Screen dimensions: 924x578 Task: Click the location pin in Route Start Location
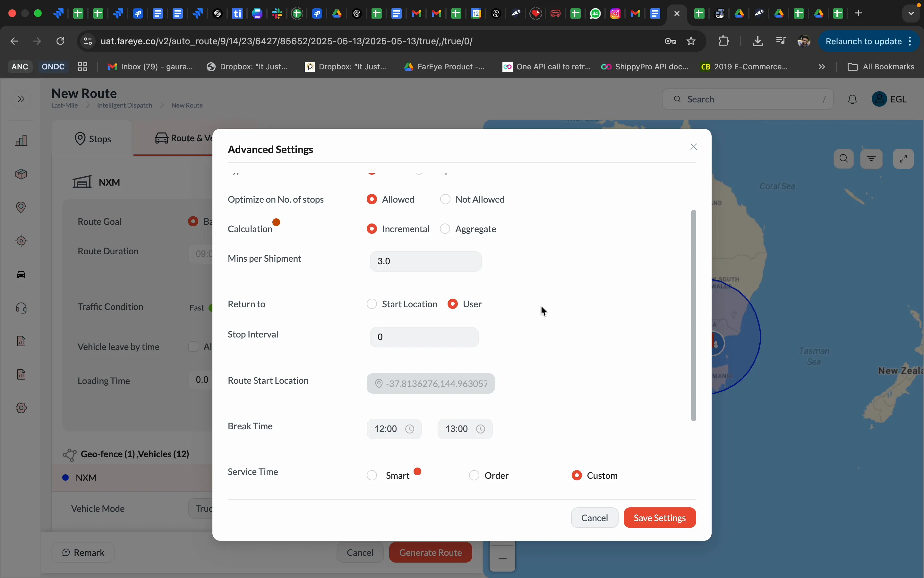coord(379,383)
